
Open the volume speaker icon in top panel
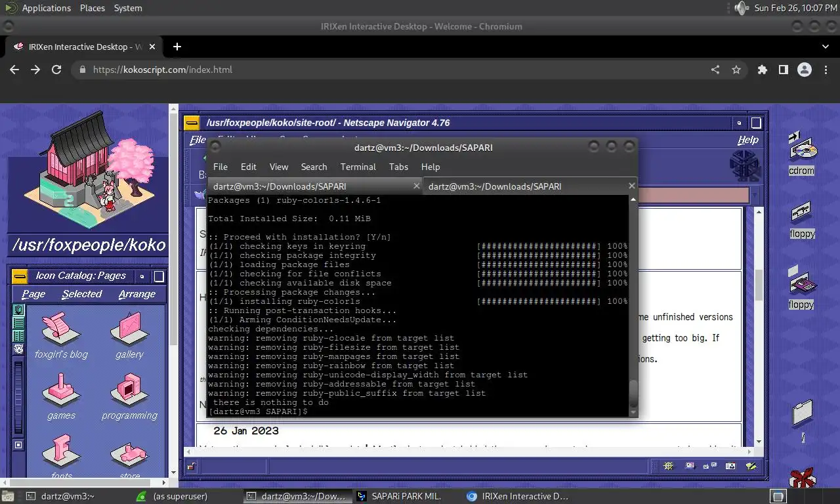pos(742,8)
